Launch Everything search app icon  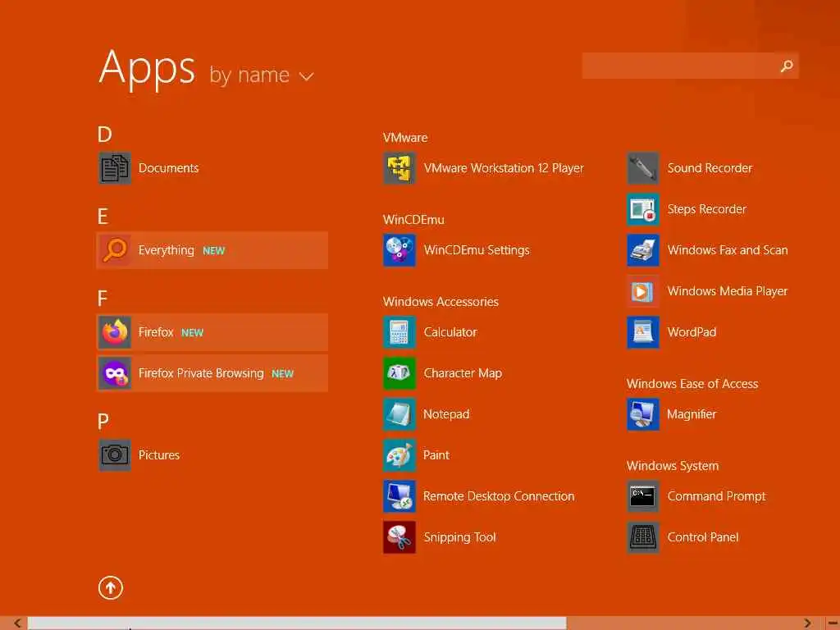tap(115, 250)
